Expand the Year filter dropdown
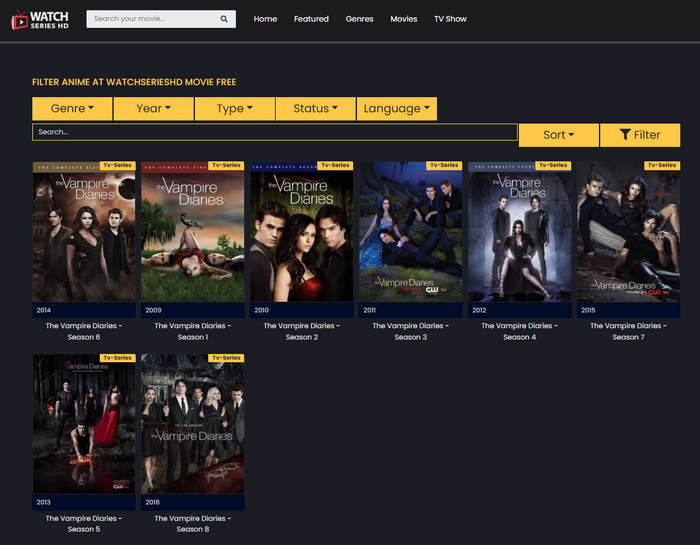 (154, 108)
